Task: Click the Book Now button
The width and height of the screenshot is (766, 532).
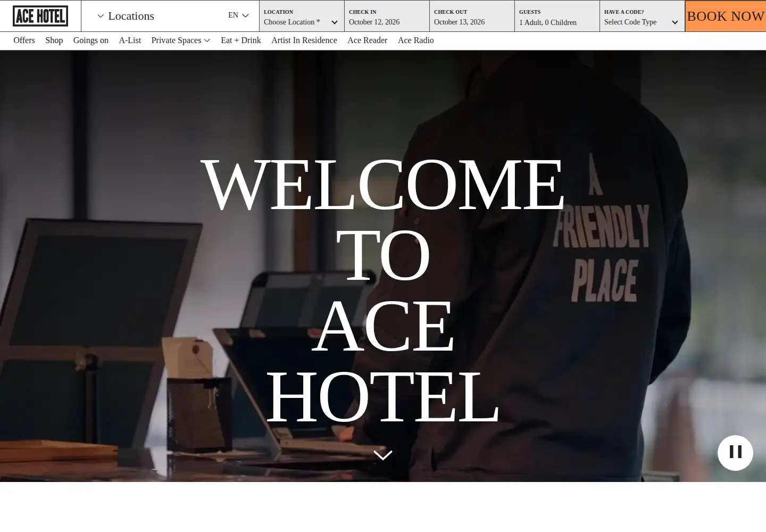Action: coord(726,16)
